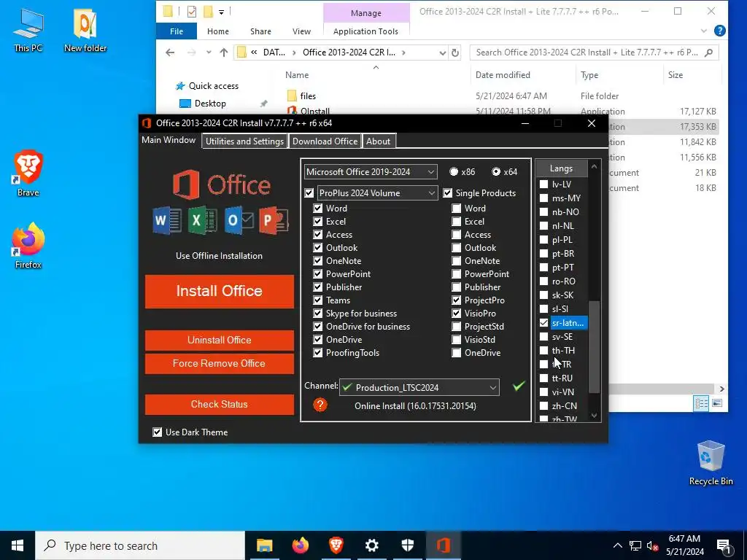747x560 pixels.
Task: Open the ProPlus 2024 Volume dropdown
Action: (377, 192)
